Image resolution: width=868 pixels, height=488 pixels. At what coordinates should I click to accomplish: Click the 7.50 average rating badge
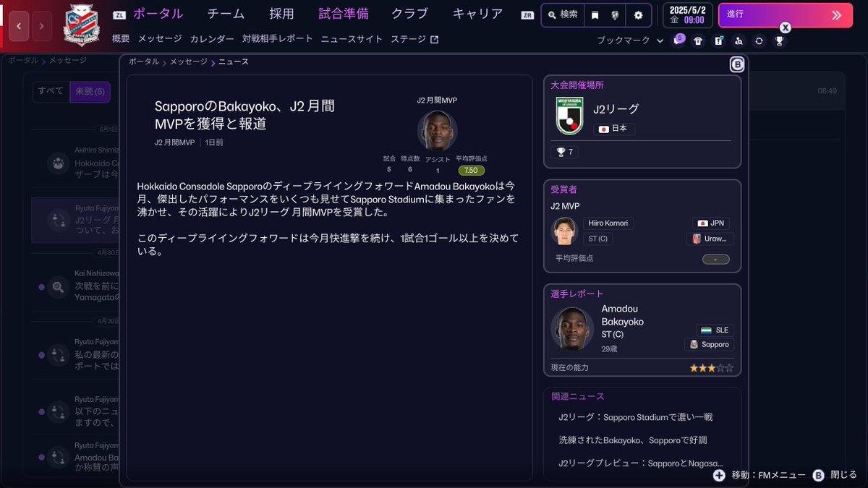pyautogui.click(x=470, y=171)
